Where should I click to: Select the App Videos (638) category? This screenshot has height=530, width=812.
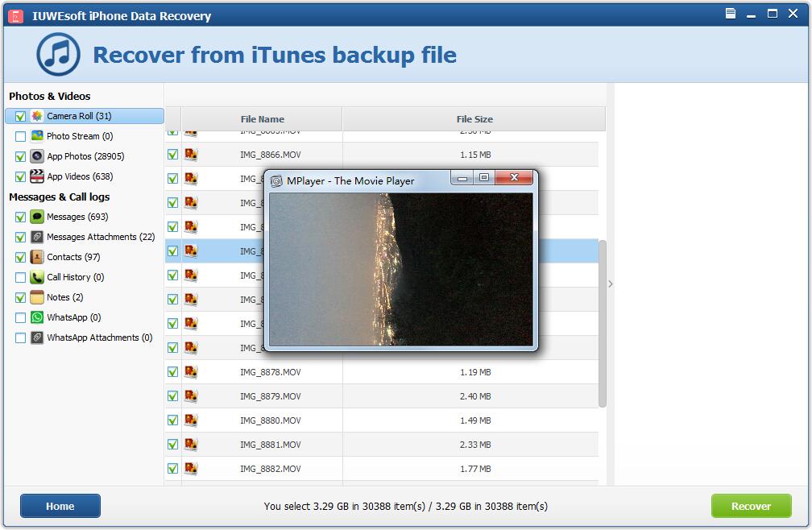click(80, 176)
